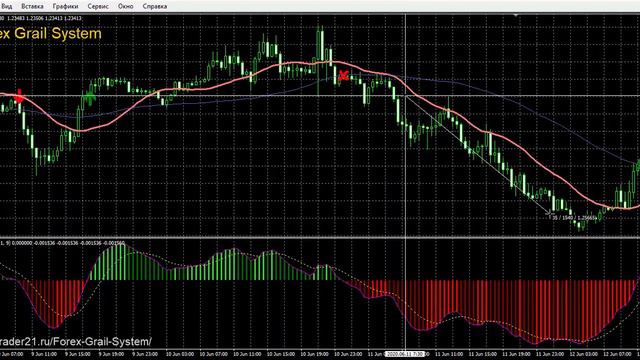Select the green up-arrow buy signal
The width and height of the screenshot is (640, 360).
[x=89, y=97]
